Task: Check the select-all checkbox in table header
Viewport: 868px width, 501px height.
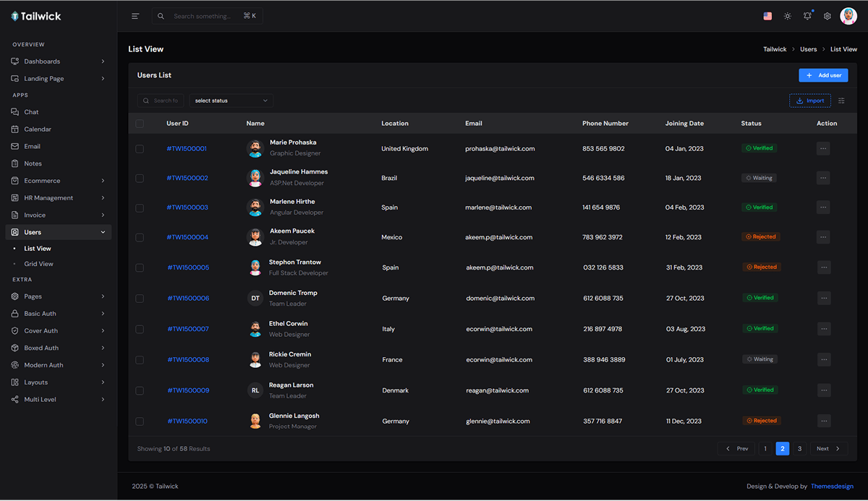Action: pyautogui.click(x=140, y=124)
